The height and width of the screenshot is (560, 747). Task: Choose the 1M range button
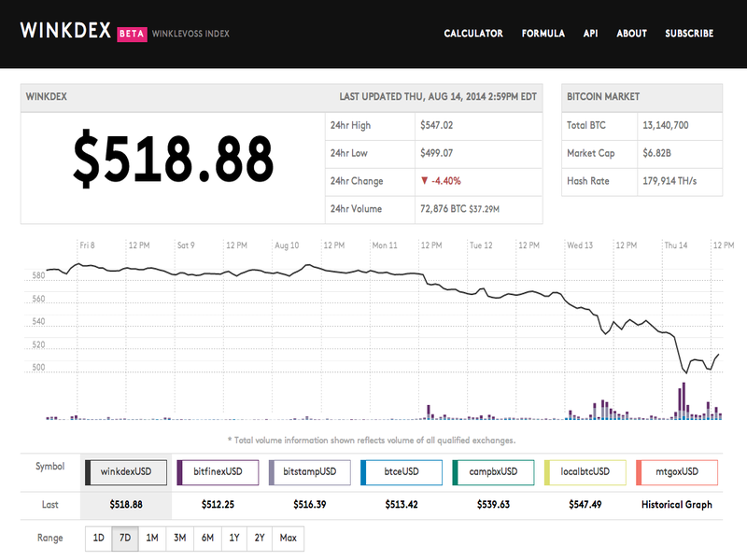[152, 539]
